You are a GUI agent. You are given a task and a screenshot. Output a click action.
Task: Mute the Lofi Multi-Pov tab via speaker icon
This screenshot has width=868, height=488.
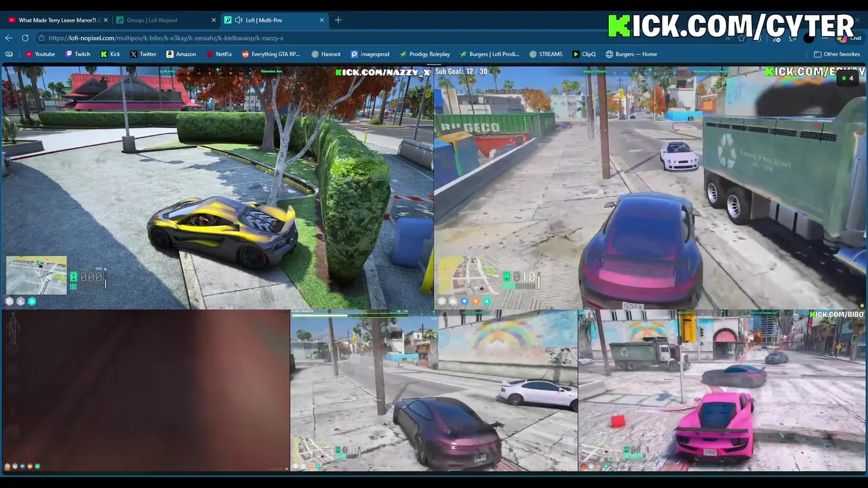point(238,20)
